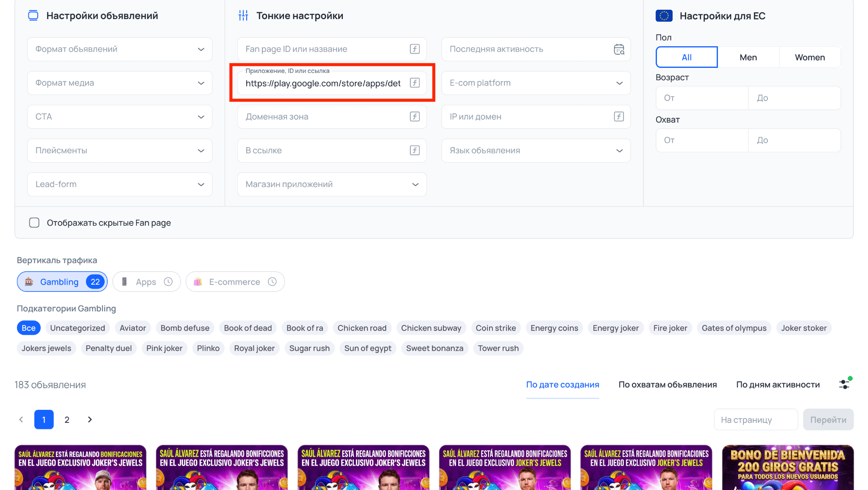Filter by Coin strike subcategory

click(x=495, y=328)
